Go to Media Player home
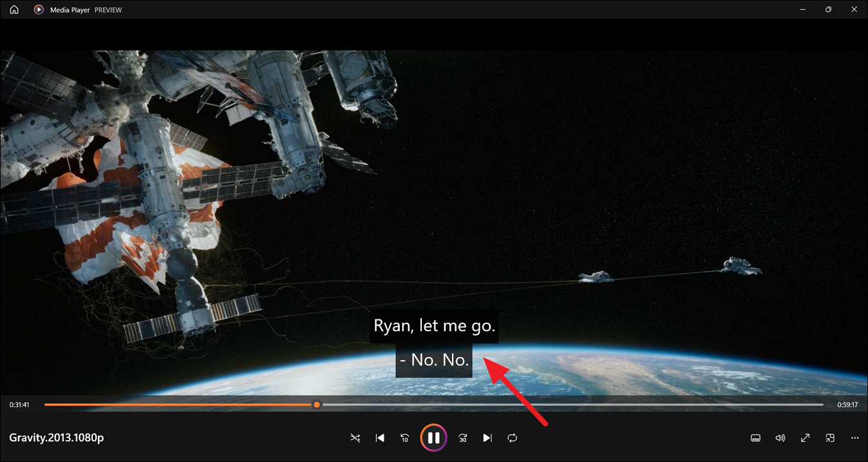The height and width of the screenshot is (462, 868). point(14,10)
